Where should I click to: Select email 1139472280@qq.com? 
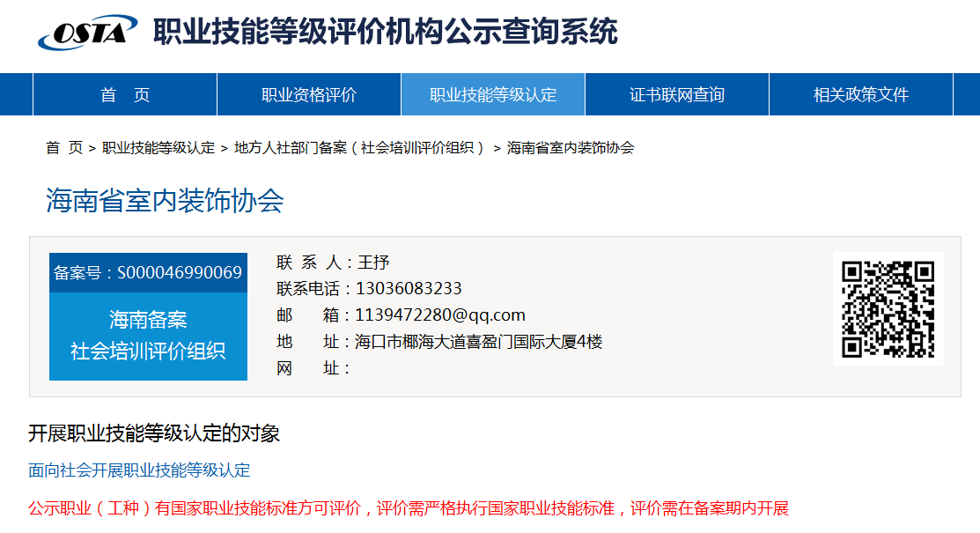440,315
